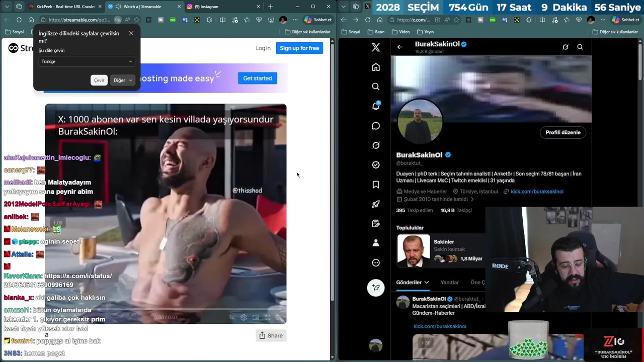This screenshot has height=362, width=644.
Task: Click kick.com/buraksakinol link in pinned post
Action: (x=440, y=326)
